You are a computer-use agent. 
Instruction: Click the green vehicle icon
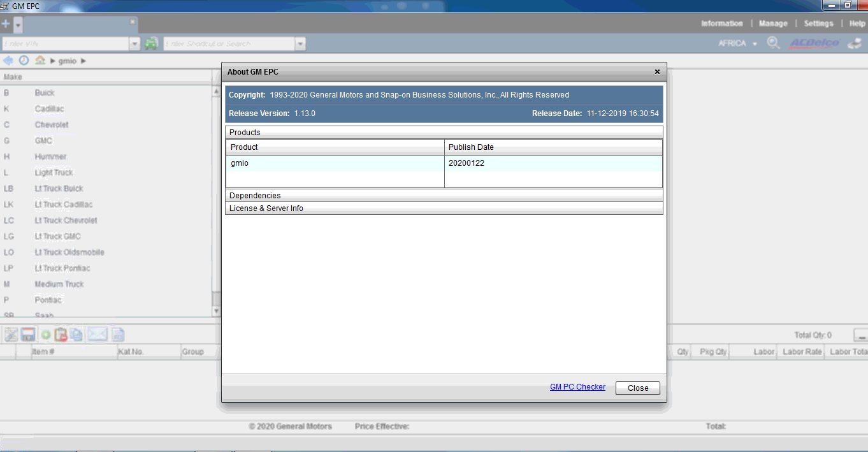(x=151, y=43)
